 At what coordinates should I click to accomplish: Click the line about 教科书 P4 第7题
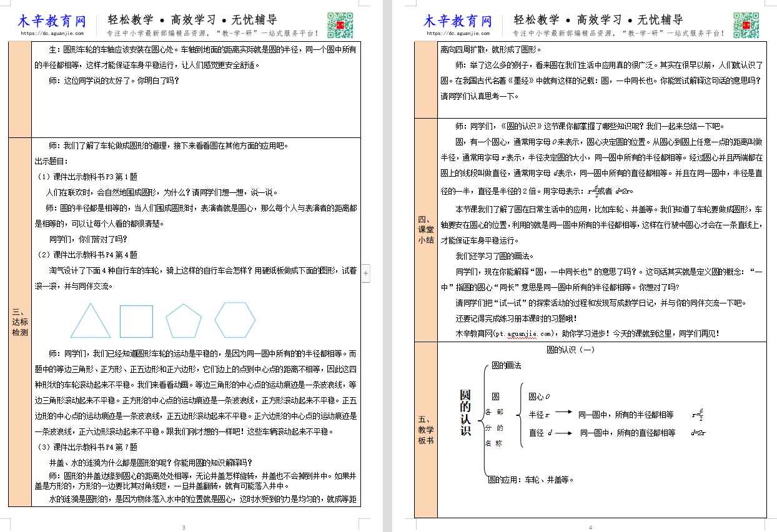point(87,447)
